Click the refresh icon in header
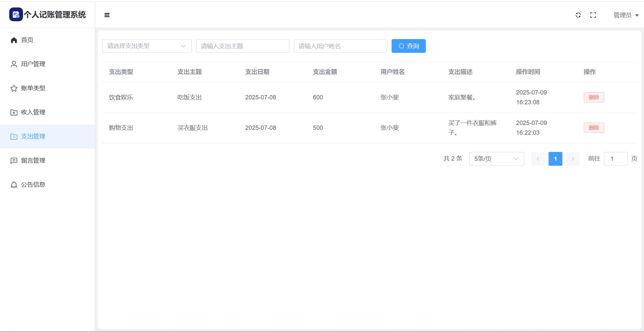This screenshot has height=332, width=644. click(x=578, y=15)
